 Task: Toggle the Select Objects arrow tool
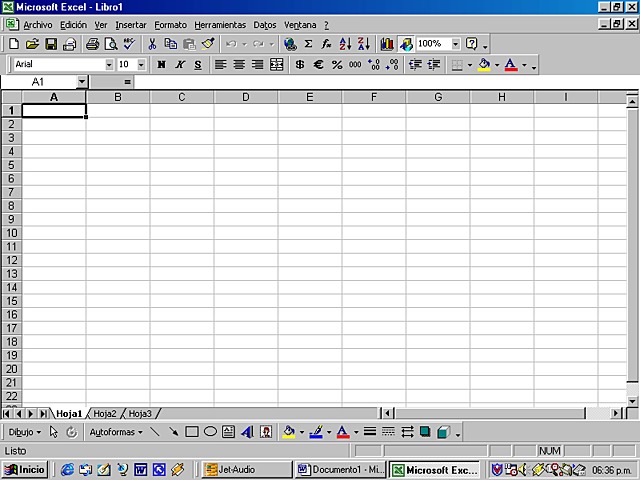pyautogui.click(x=53, y=432)
